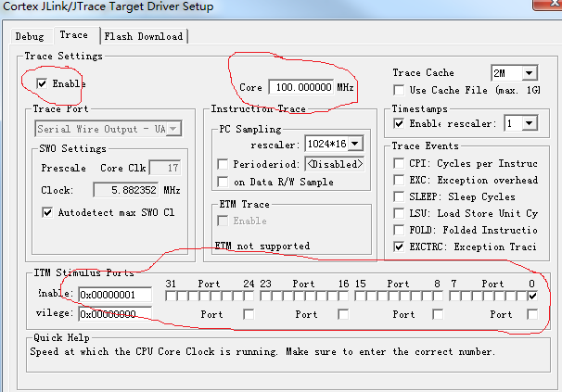Check Use Cache File option
562x392 pixels.
point(399,90)
